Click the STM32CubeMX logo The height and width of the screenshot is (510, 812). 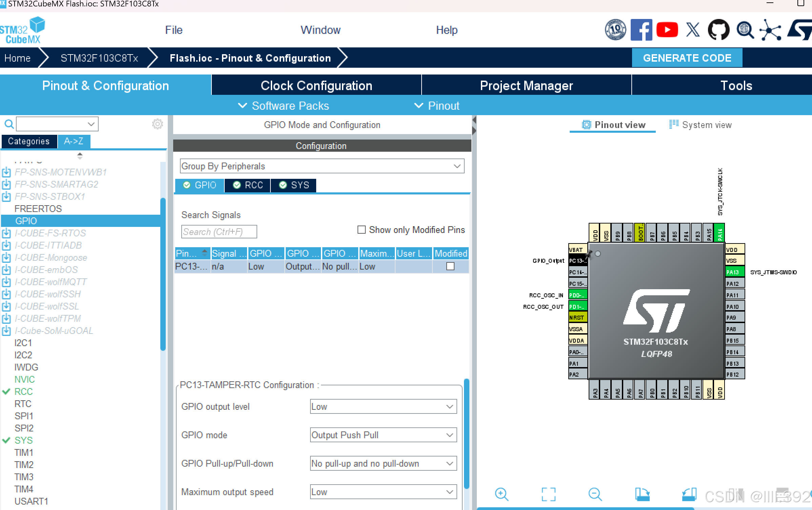click(x=23, y=30)
